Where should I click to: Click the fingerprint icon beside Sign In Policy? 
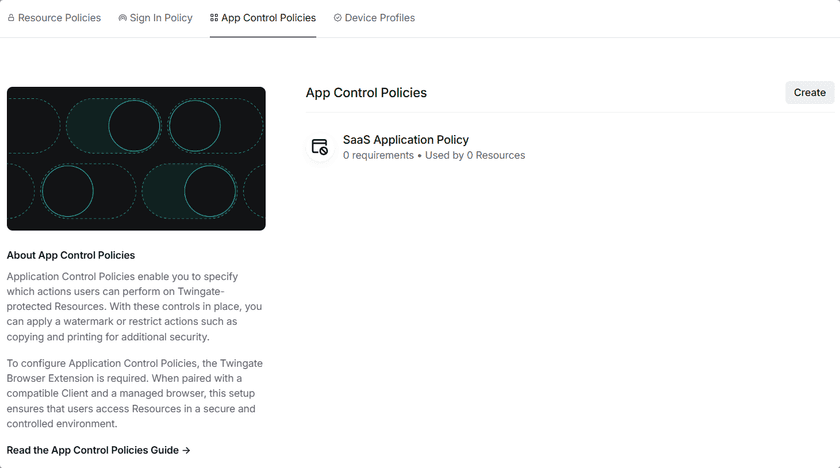point(122,18)
